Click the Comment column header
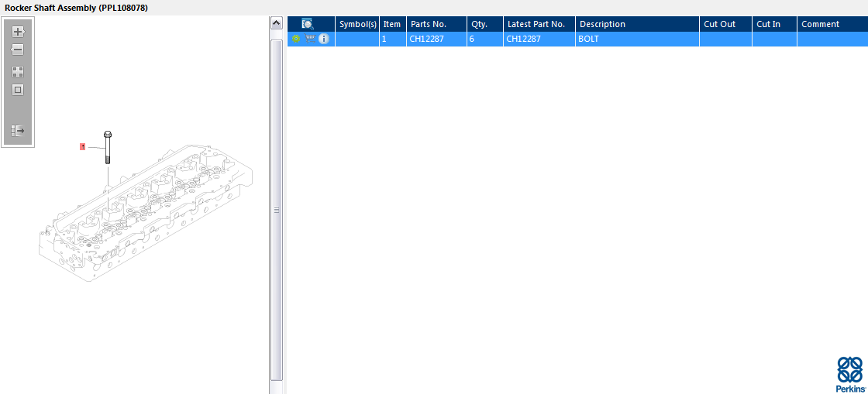 point(832,24)
